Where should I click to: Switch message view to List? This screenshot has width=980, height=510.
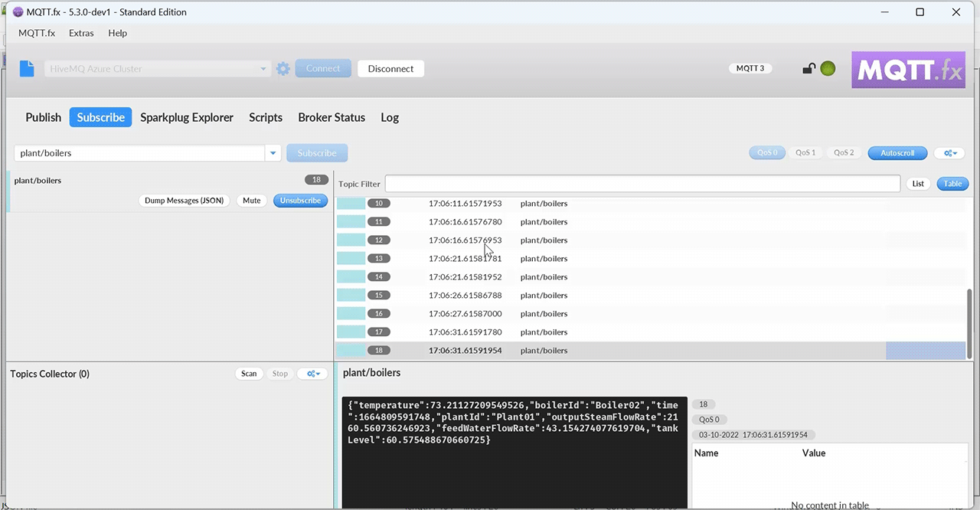pos(918,184)
